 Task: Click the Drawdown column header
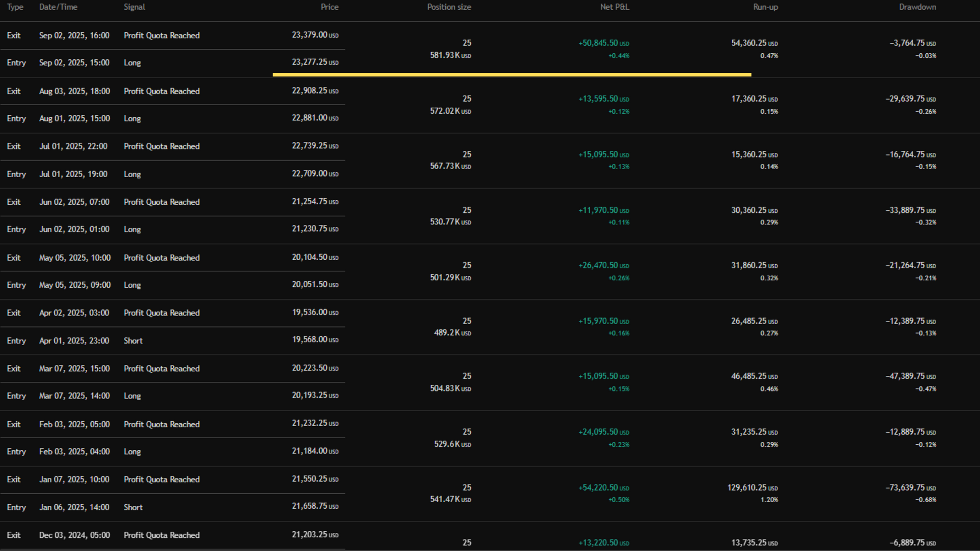tap(917, 7)
